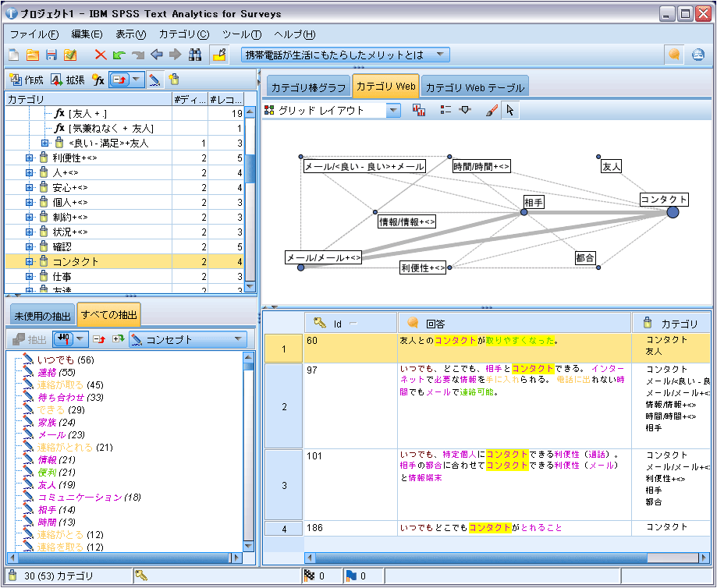Screen dimensions: 717x588
Task: Expand the 人+<> category
Action: 30,172
